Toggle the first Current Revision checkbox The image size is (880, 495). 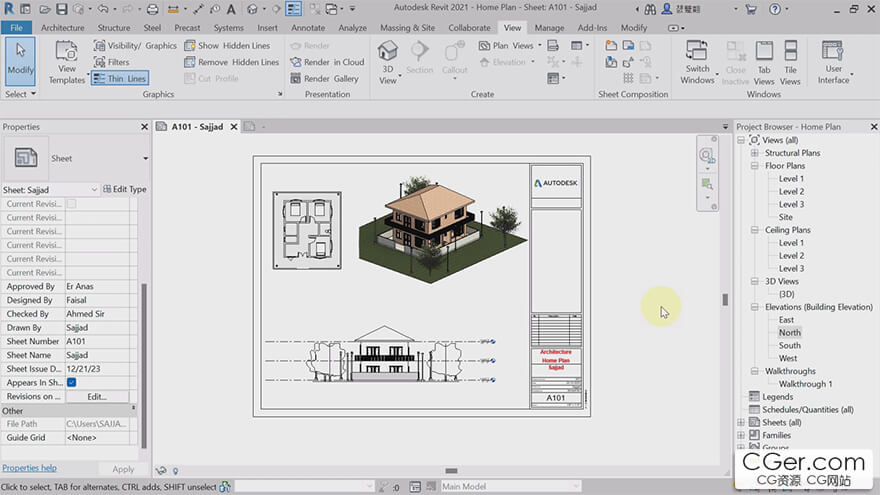(x=72, y=204)
